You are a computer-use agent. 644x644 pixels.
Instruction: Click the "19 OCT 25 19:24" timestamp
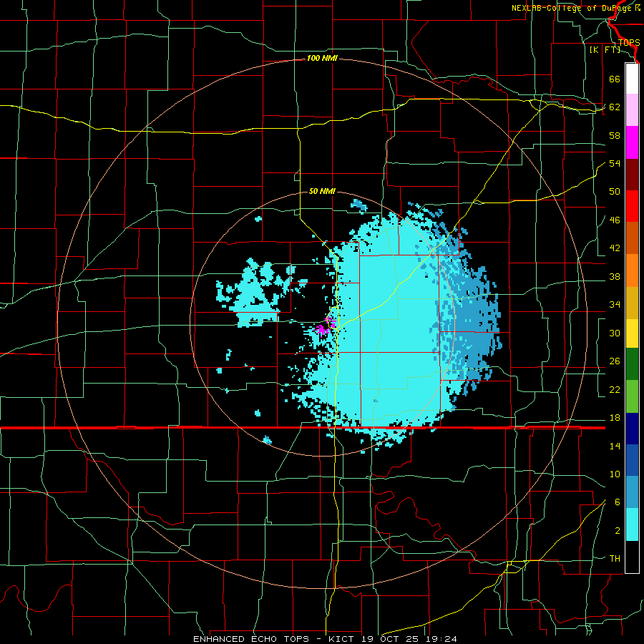pos(409,639)
